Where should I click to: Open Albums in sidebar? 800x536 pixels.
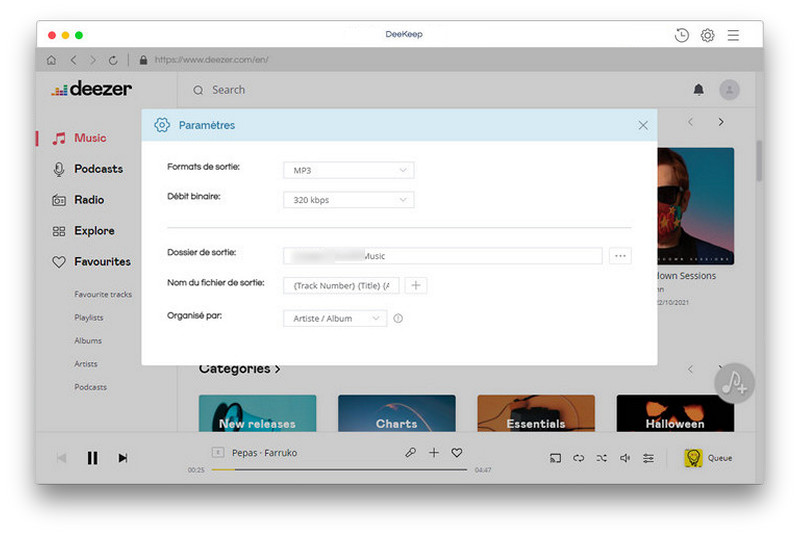pyautogui.click(x=88, y=341)
